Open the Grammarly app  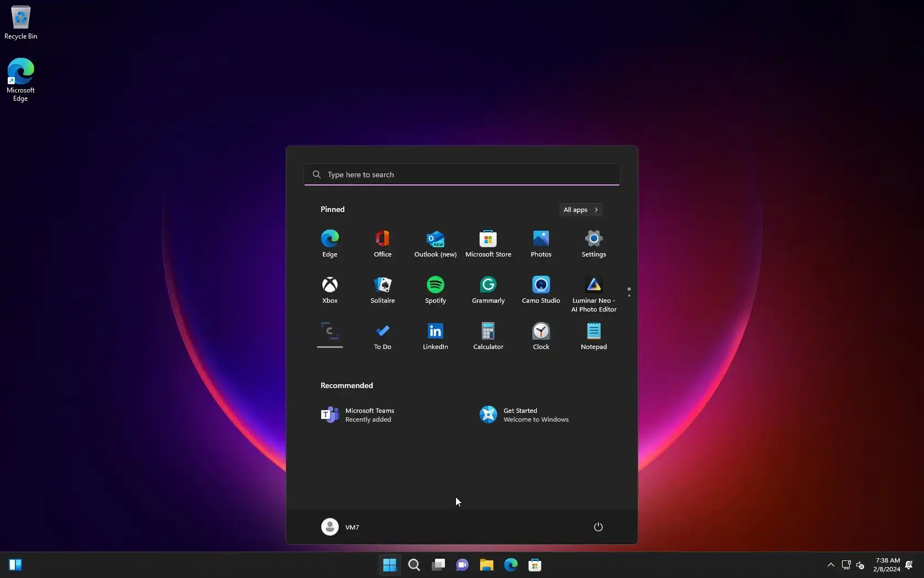point(488,290)
